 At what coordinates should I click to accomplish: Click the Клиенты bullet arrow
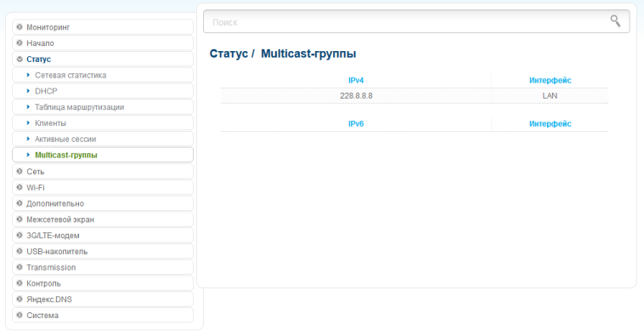(28, 123)
